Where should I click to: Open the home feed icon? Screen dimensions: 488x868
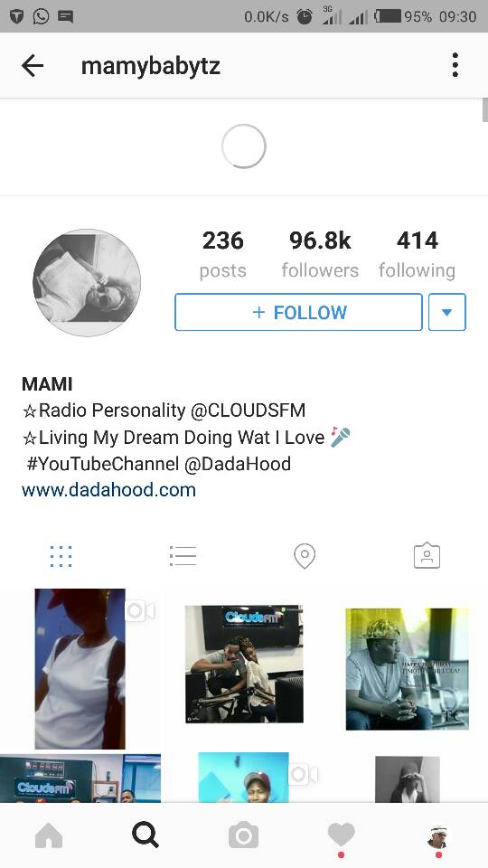point(49,835)
